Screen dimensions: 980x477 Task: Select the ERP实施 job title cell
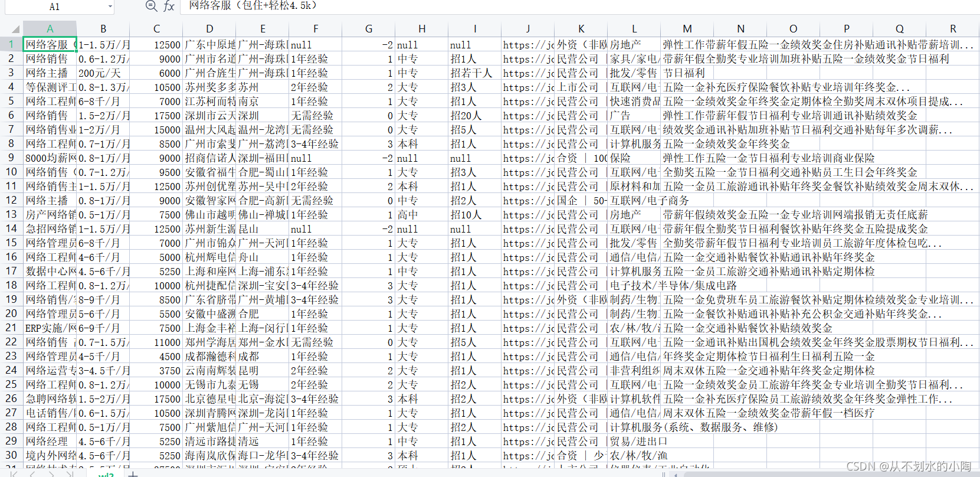(50, 328)
